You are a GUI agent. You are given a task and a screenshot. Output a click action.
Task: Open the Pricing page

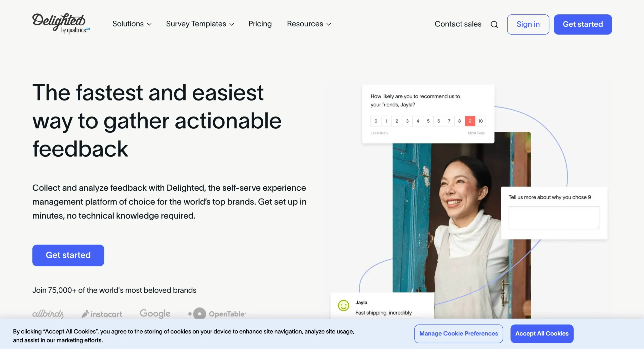tap(260, 24)
